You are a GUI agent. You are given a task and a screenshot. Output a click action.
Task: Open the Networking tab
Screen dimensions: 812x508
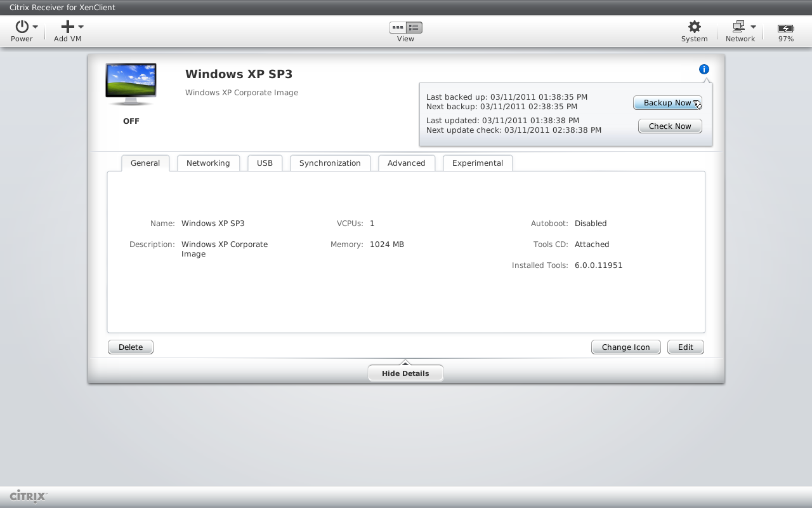point(208,163)
